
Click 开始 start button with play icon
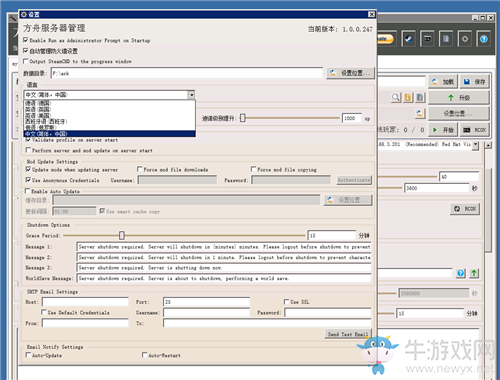coord(443,130)
